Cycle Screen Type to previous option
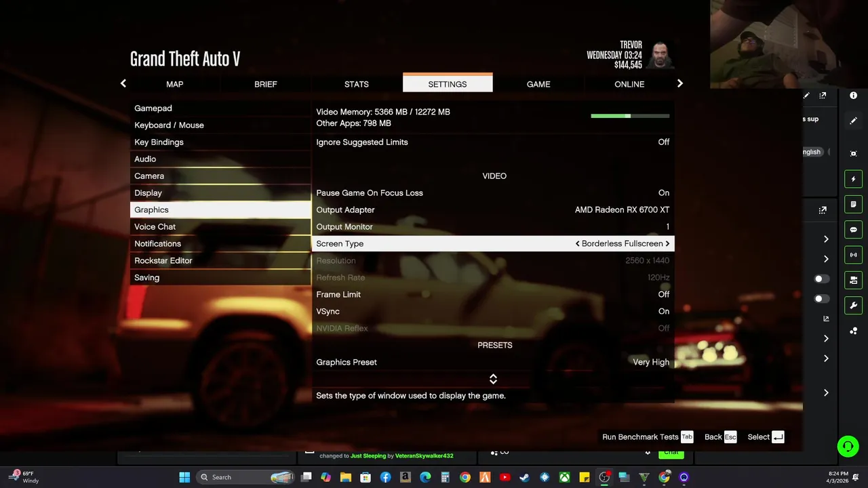 pyautogui.click(x=578, y=244)
